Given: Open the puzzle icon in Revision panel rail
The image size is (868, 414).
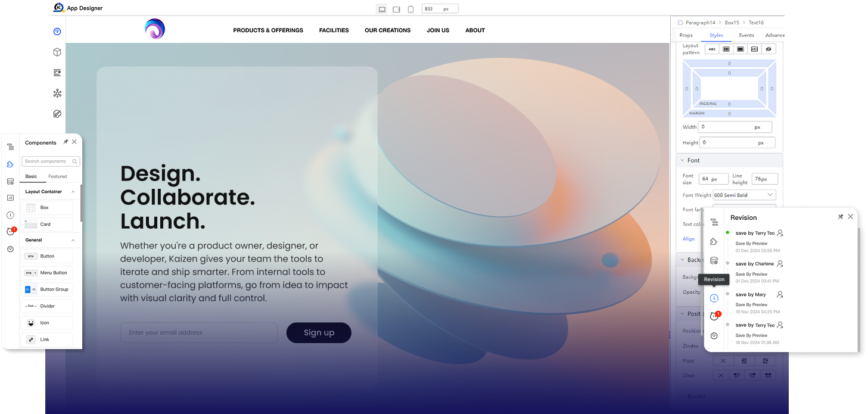Looking at the screenshot, I should click(x=714, y=241).
